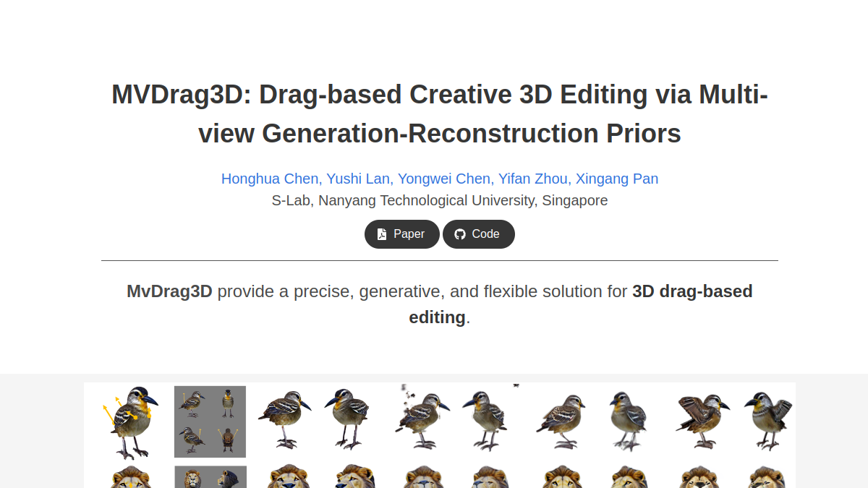
Task: Open the Paper PDF button
Action: click(401, 234)
